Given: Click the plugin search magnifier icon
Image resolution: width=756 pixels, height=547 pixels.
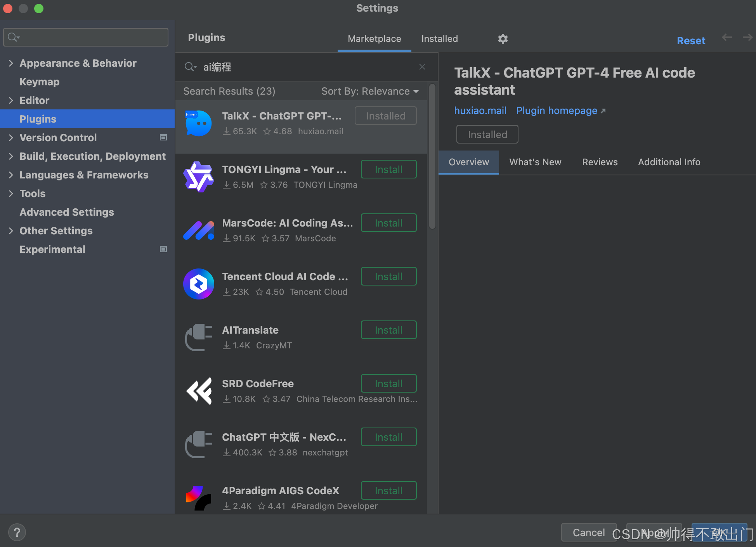Looking at the screenshot, I should [190, 67].
